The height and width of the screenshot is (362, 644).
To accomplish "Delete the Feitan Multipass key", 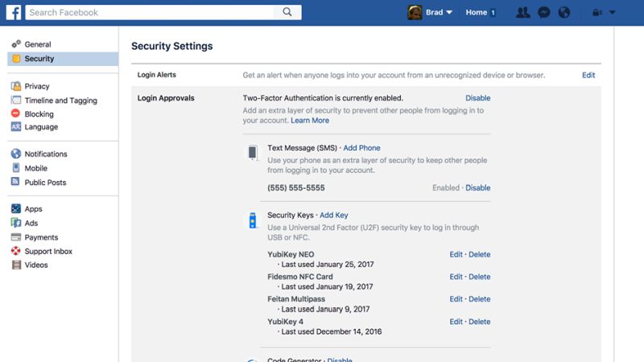I will click(479, 298).
